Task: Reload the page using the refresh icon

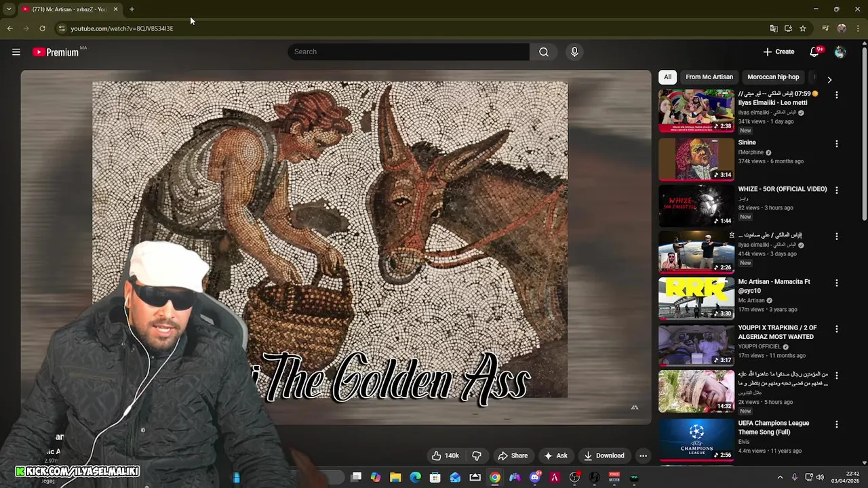Action: [42, 28]
